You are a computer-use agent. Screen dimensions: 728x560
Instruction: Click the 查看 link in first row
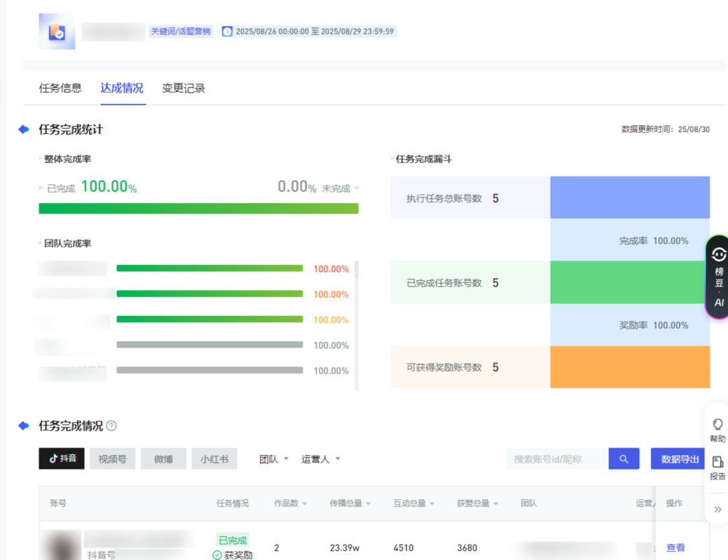pos(675,548)
